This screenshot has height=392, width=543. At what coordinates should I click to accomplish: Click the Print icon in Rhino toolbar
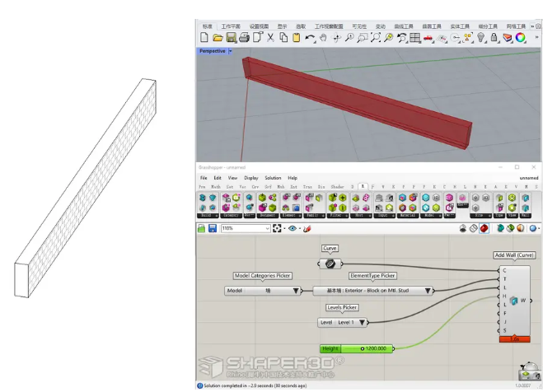[244, 37]
